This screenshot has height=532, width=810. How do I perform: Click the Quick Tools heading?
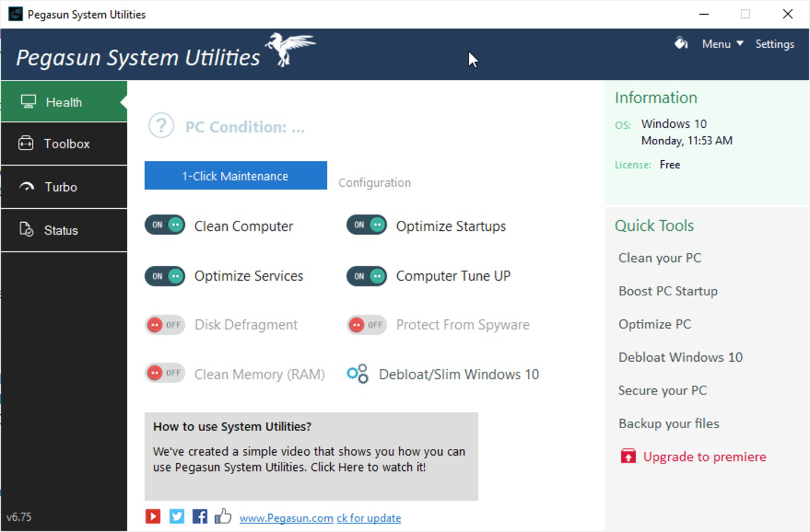click(654, 226)
